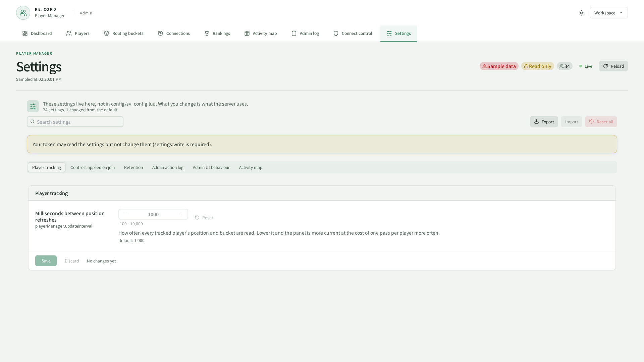Focus the Search settings field
The image size is (644, 362).
[x=75, y=122]
